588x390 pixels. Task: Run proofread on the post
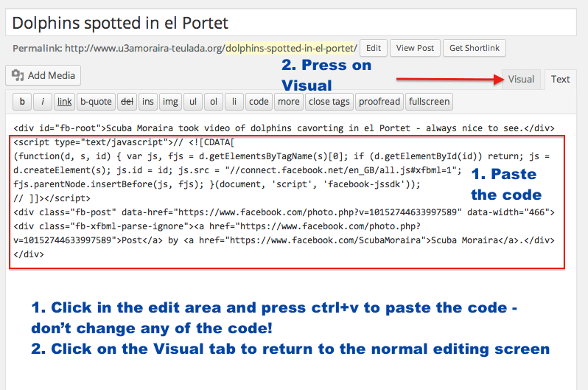tap(379, 102)
